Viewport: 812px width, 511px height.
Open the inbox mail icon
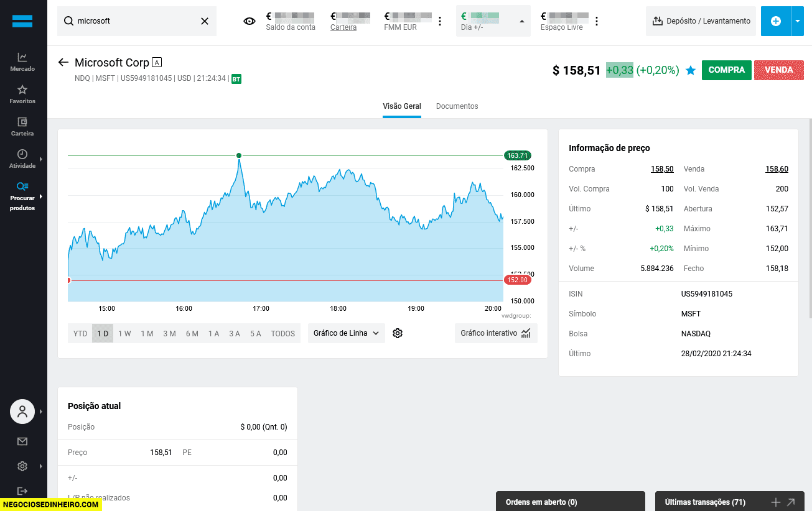click(22, 441)
